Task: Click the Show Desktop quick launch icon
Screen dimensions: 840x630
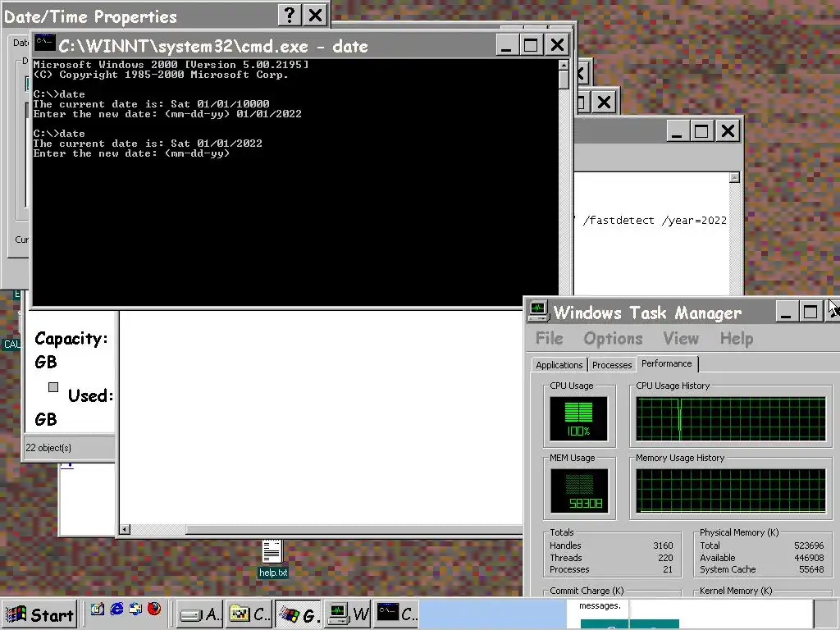Action: 98,609
